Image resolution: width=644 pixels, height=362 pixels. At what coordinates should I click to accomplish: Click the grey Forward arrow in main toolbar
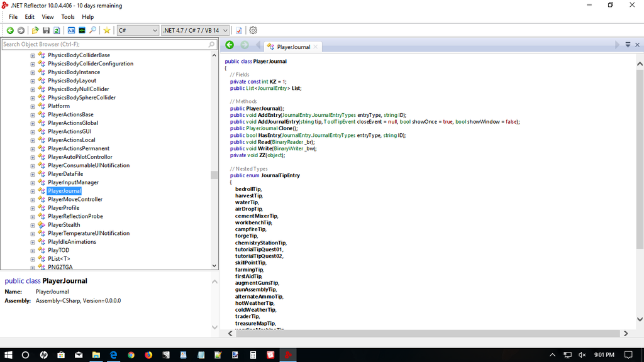[21, 30]
